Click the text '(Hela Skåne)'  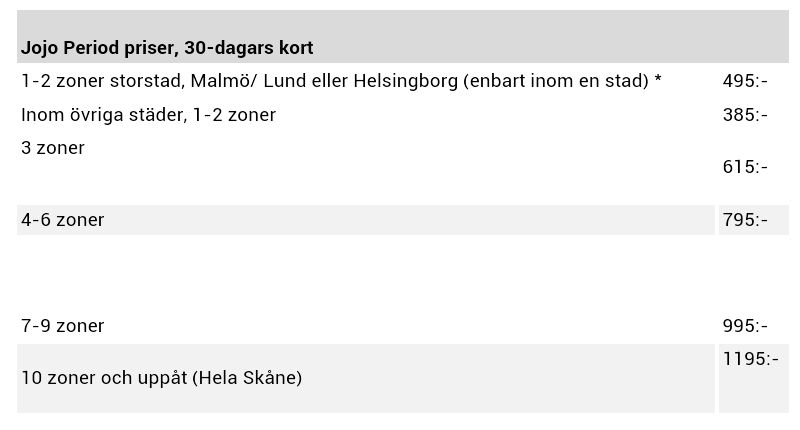[247, 378]
